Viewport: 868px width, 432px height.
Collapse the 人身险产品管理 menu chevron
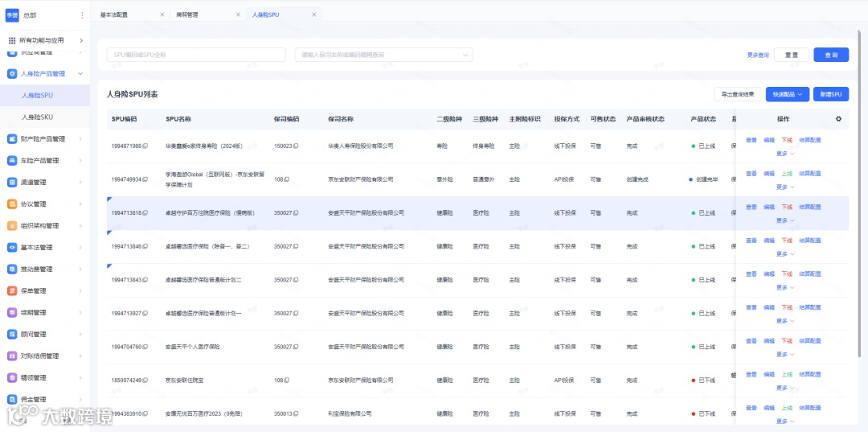pos(80,74)
